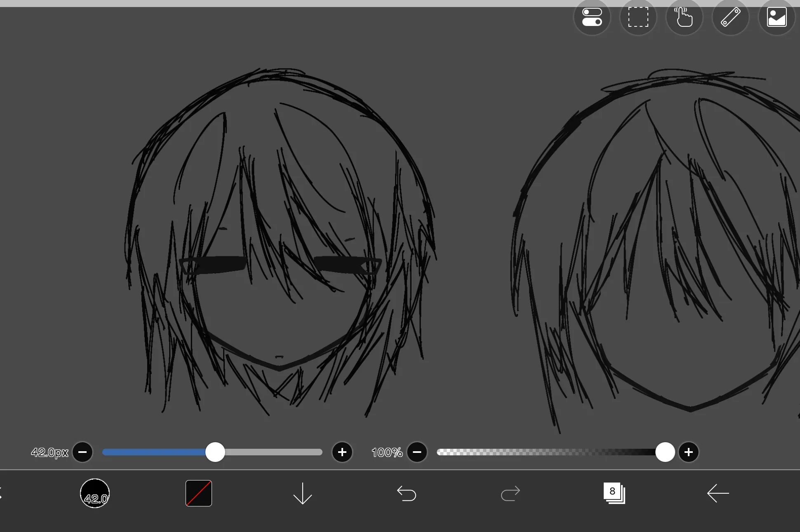
Task: Tap the 100% opacity label
Action: click(387, 452)
